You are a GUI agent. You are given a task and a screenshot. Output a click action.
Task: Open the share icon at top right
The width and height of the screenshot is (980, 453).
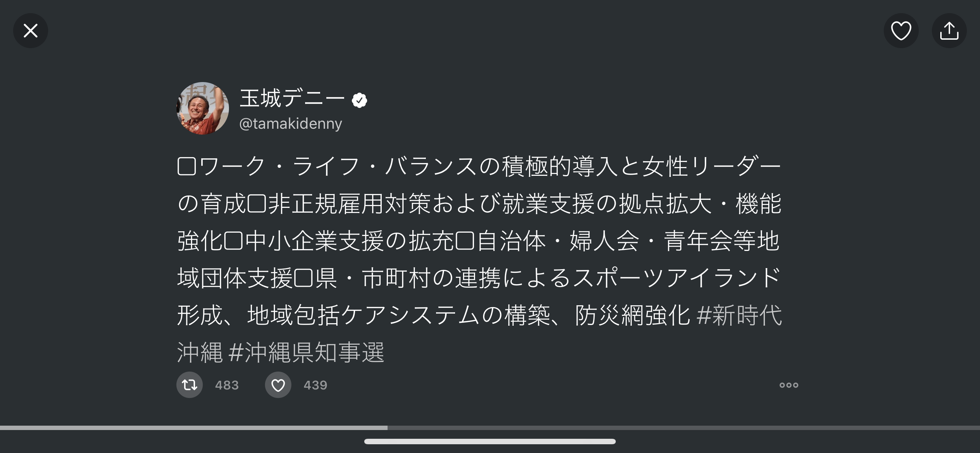(949, 30)
